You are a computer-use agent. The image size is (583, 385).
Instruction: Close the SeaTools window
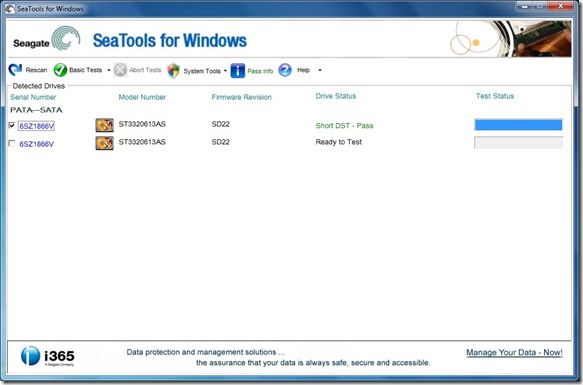point(561,6)
